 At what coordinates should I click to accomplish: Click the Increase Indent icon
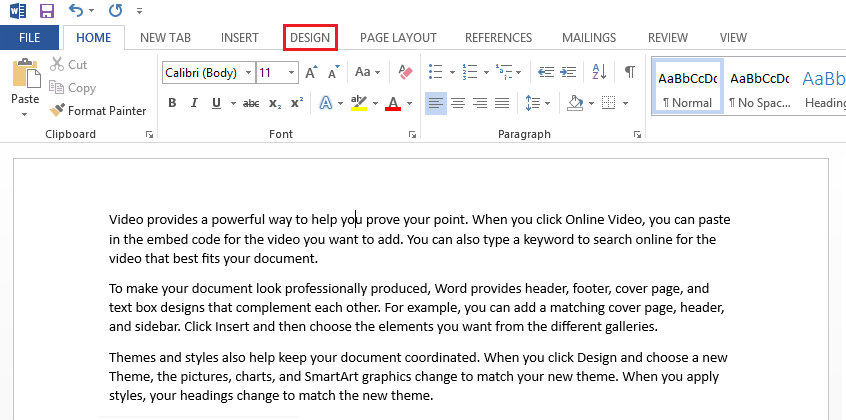pyautogui.click(x=570, y=72)
